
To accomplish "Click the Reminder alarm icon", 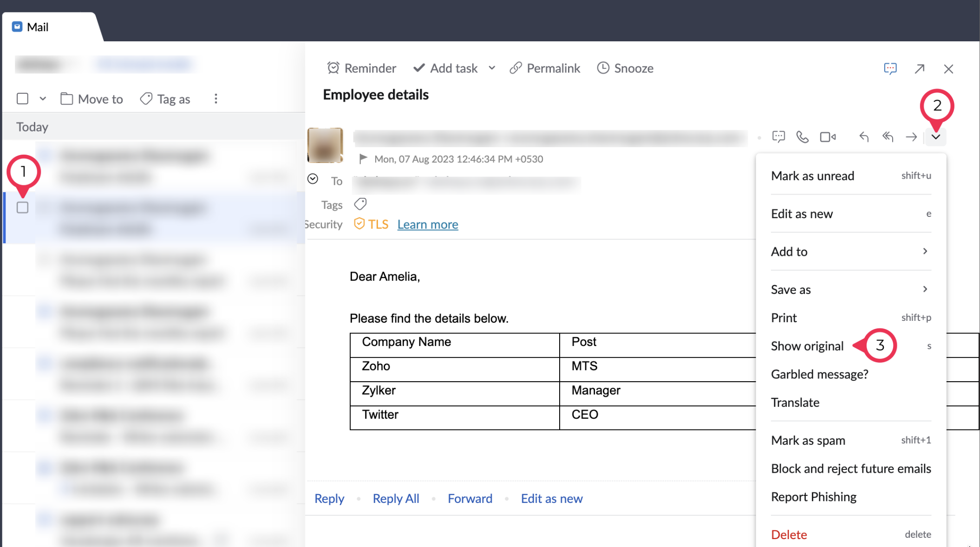I will [333, 68].
